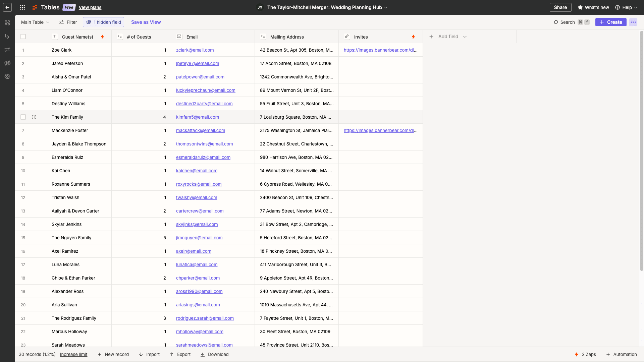Click the 1 hidden field toggle button
The image size is (644, 362).
click(103, 22)
